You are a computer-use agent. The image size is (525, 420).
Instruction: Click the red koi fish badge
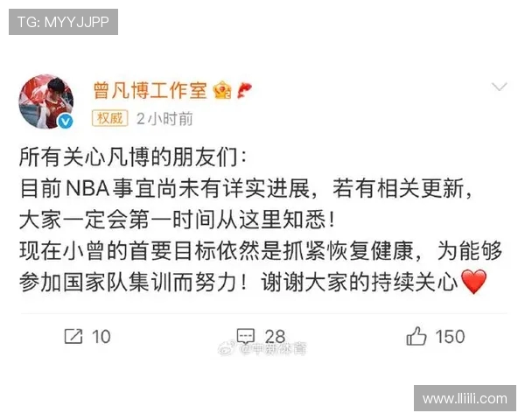point(244,90)
